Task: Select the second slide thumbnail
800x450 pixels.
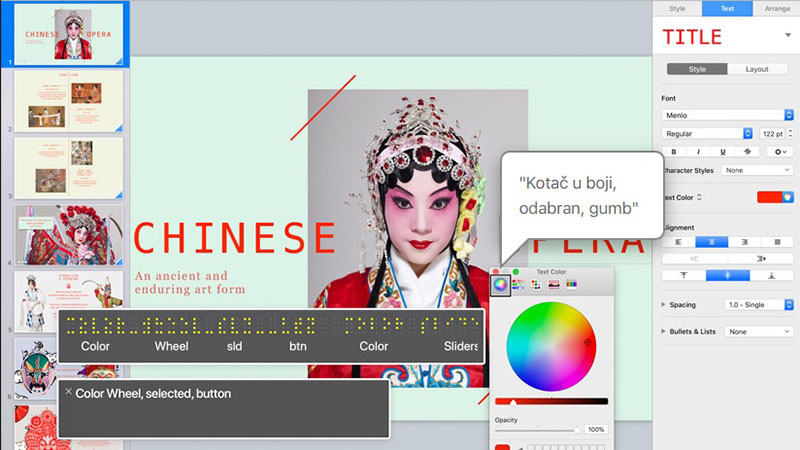Action: point(68,100)
